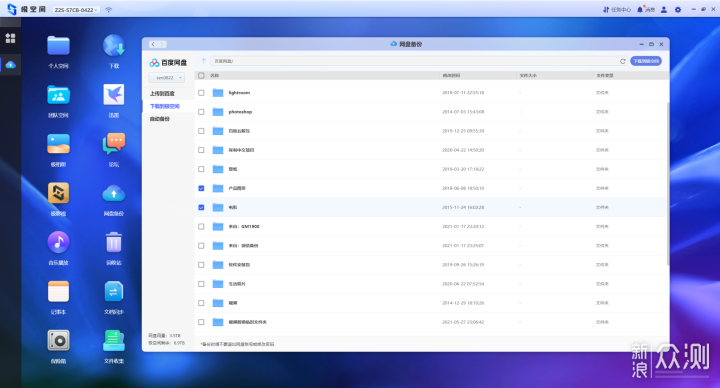Sort by the 名称 column header
Viewport: 720px width, 388px height.
coord(214,75)
